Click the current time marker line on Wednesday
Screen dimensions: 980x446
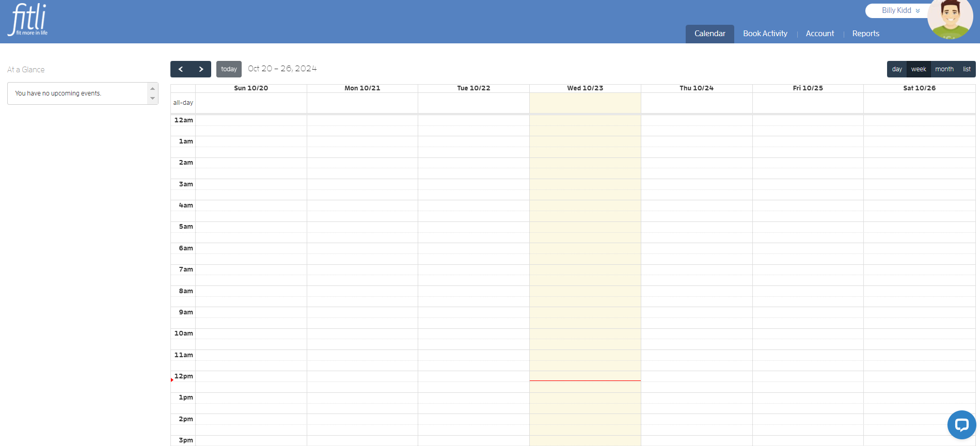(585, 380)
